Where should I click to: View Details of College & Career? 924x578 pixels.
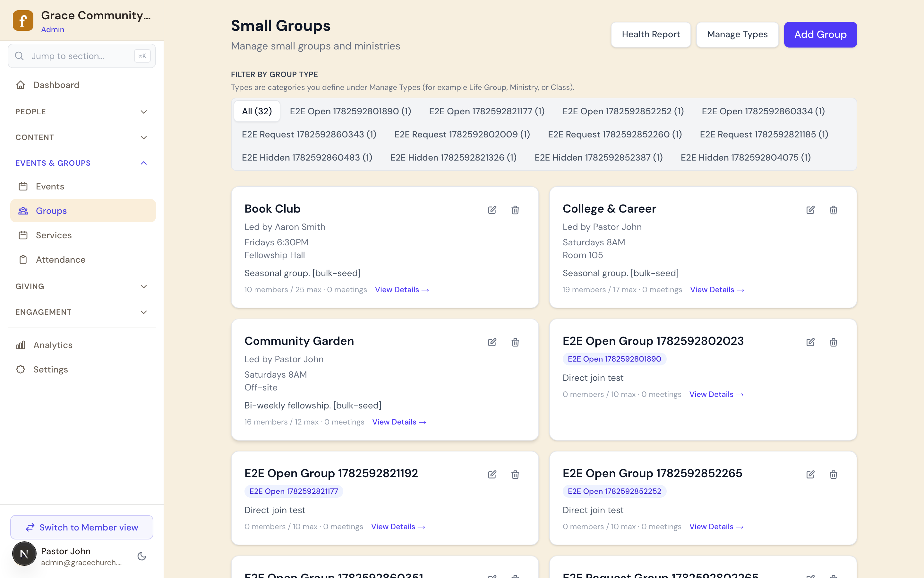coord(717,290)
